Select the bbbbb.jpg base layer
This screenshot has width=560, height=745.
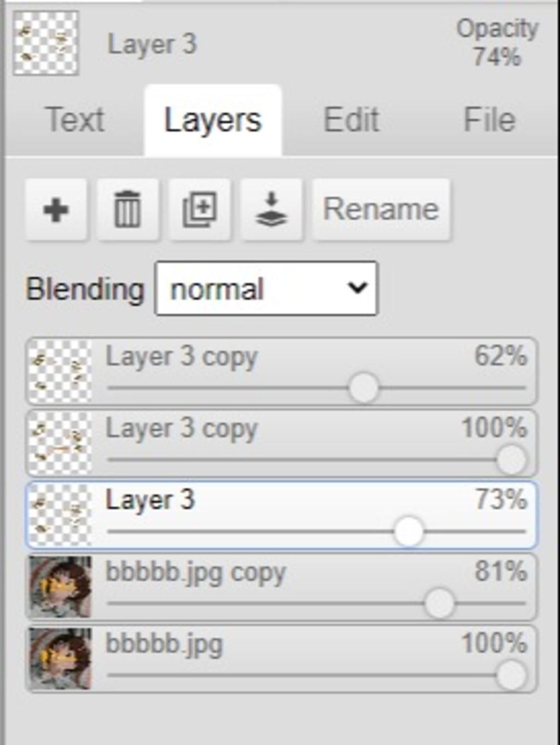(x=281, y=659)
